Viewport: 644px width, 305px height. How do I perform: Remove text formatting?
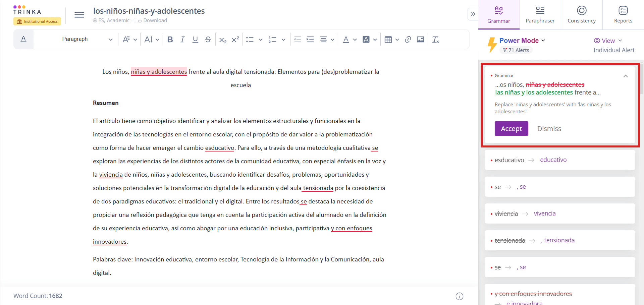point(435,40)
